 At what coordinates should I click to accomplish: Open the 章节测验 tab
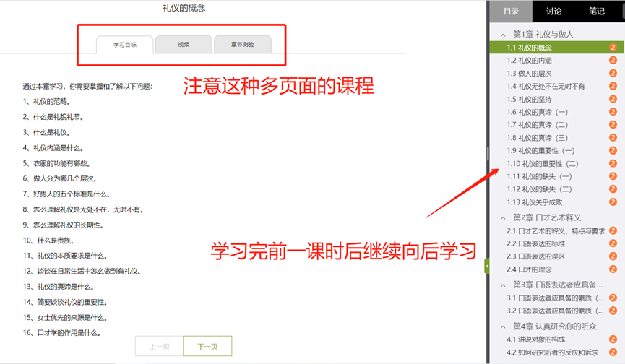point(242,45)
